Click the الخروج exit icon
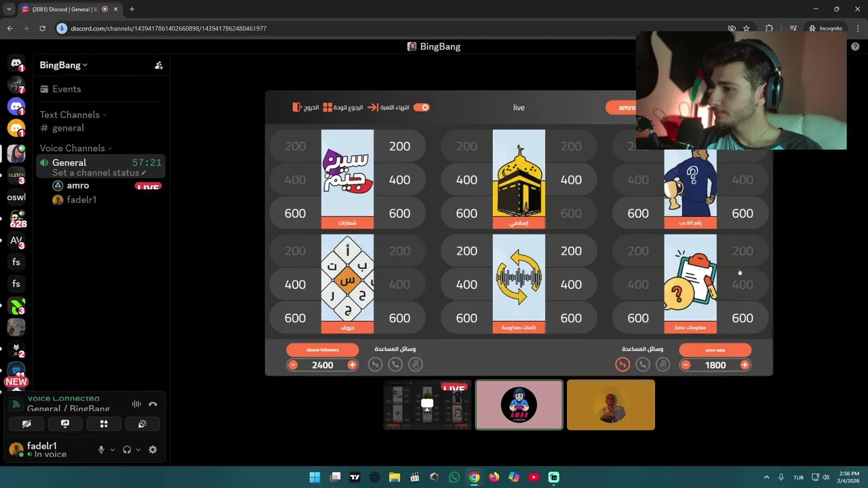Image resolution: width=868 pixels, height=488 pixels. (x=305, y=107)
